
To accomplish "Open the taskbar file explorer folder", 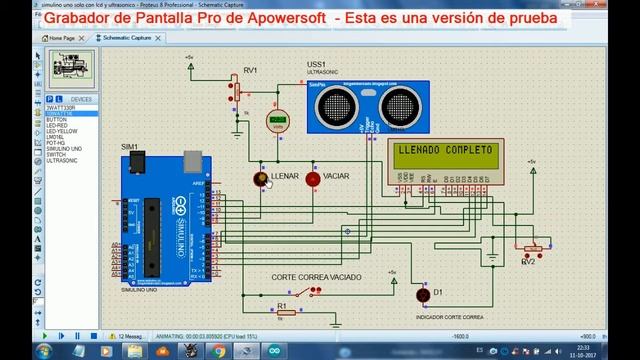I will coord(135,351).
